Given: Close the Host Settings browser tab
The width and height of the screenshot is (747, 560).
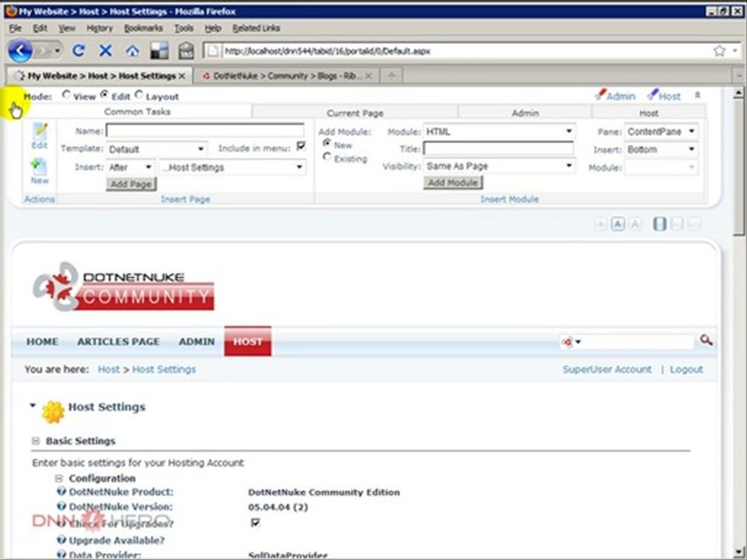Looking at the screenshot, I should 181,75.
